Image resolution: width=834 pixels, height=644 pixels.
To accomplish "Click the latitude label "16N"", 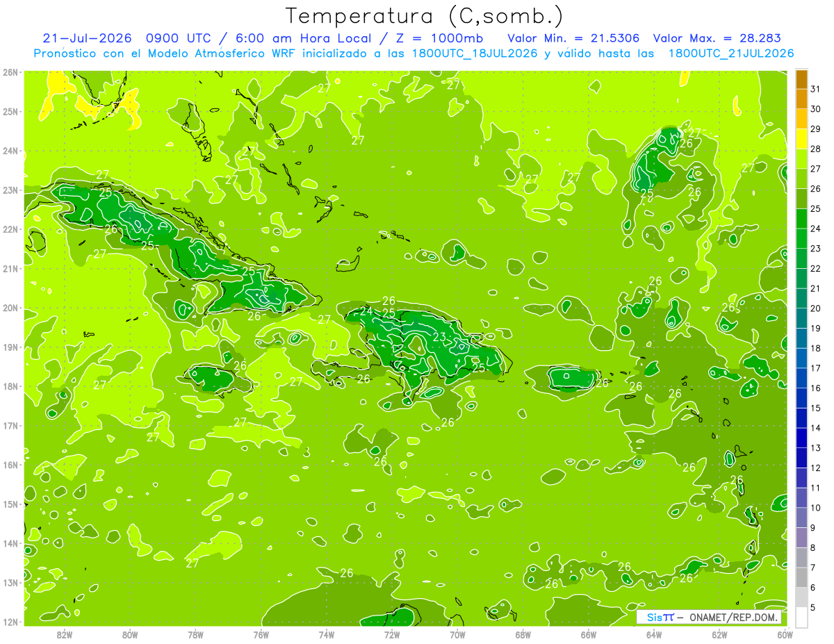I will 10,465.
